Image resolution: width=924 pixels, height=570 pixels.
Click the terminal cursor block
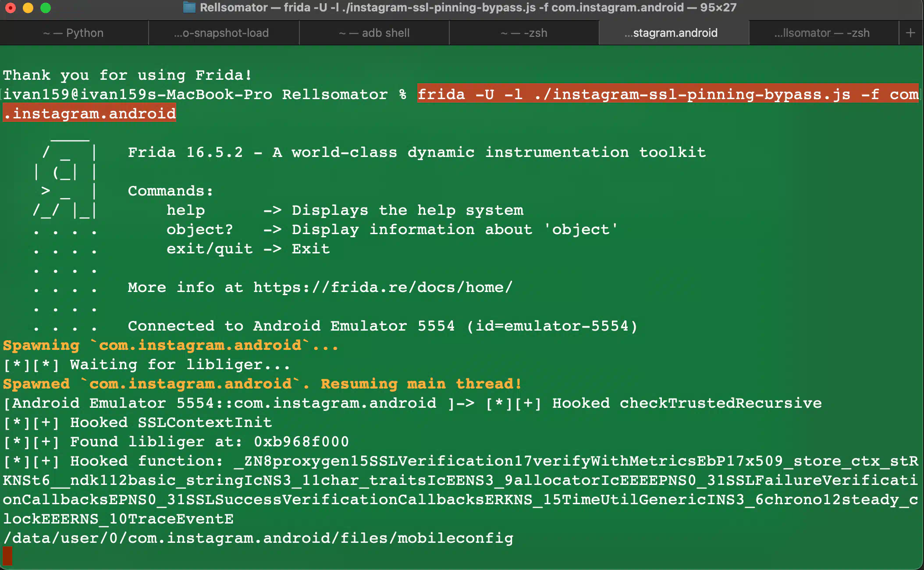tap(7, 556)
